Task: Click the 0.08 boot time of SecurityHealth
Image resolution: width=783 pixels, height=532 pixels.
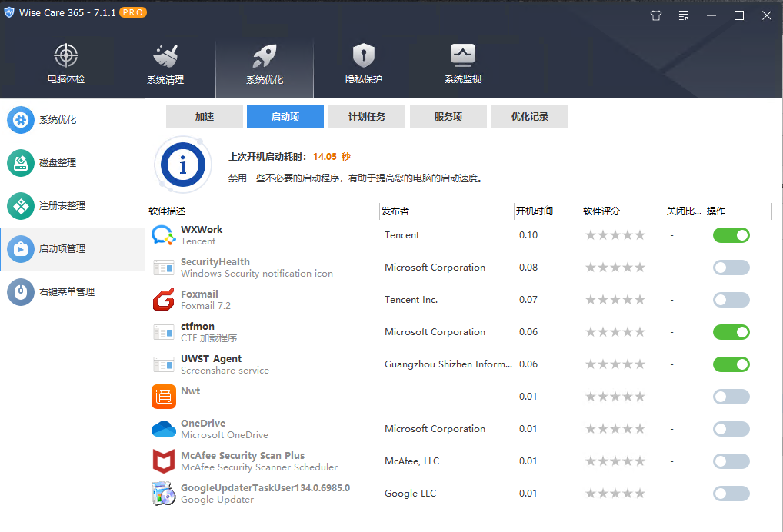Action: point(528,268)
